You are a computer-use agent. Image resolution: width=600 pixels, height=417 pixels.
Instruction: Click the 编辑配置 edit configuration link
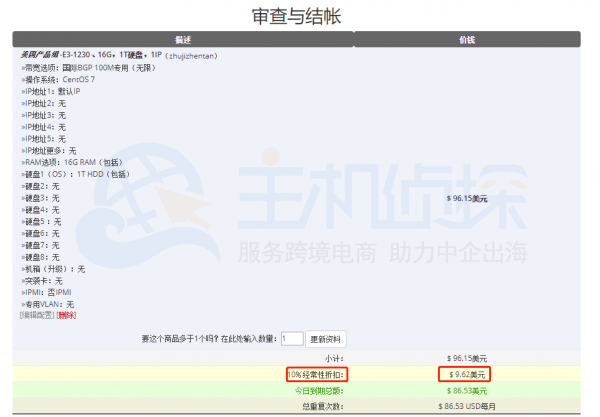coord(37,315)
